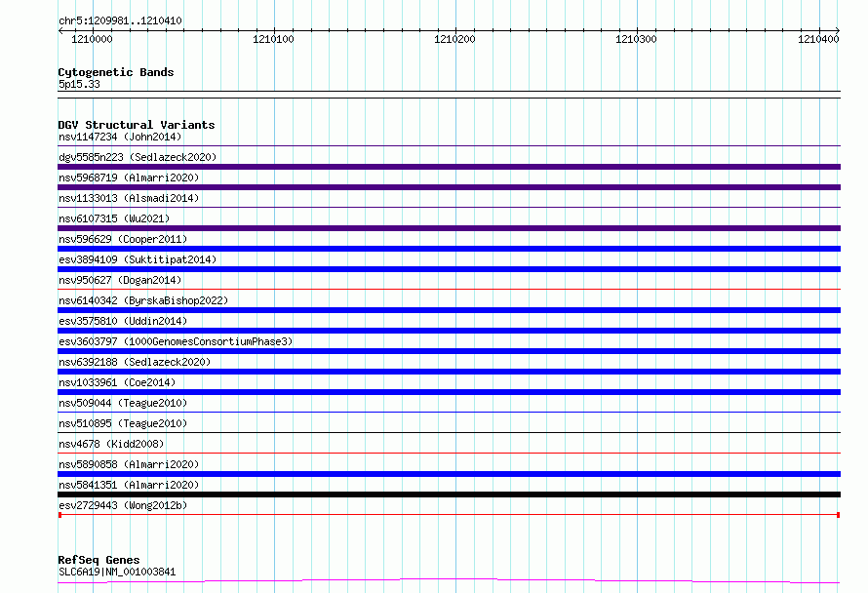The width and height of the screenshot is (868, 593).
Task: Click the chr5:1209981..1210410 region label
Action: pos(120,20)
